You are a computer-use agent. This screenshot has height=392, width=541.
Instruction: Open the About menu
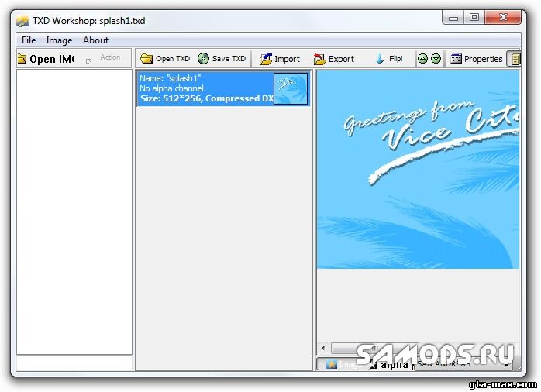(x=95, y=40)
